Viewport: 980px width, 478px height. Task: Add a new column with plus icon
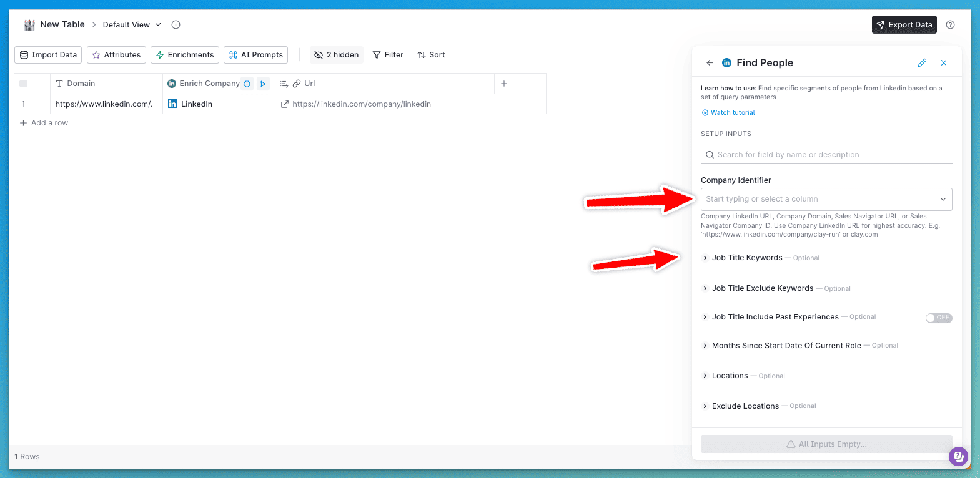point(504,84)
